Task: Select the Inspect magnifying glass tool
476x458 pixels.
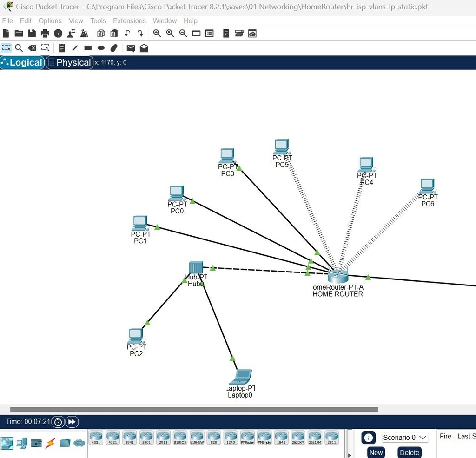Action: coord(19,48)
